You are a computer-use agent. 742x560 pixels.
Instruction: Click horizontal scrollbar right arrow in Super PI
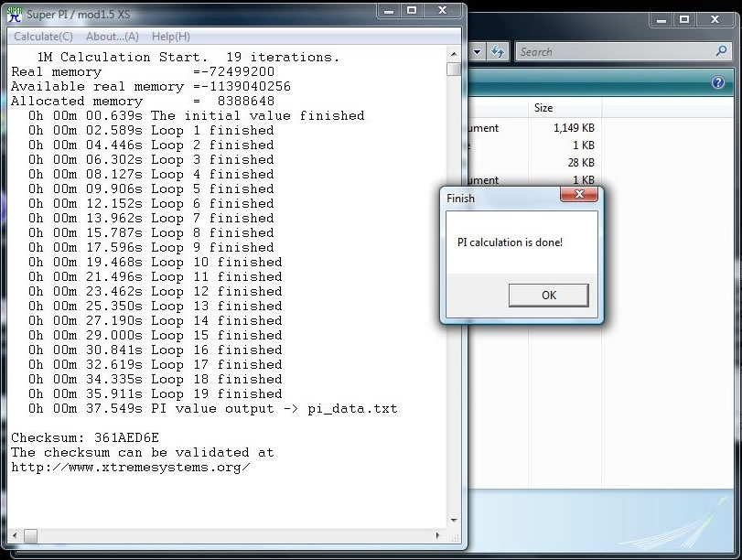pos(437,535)
